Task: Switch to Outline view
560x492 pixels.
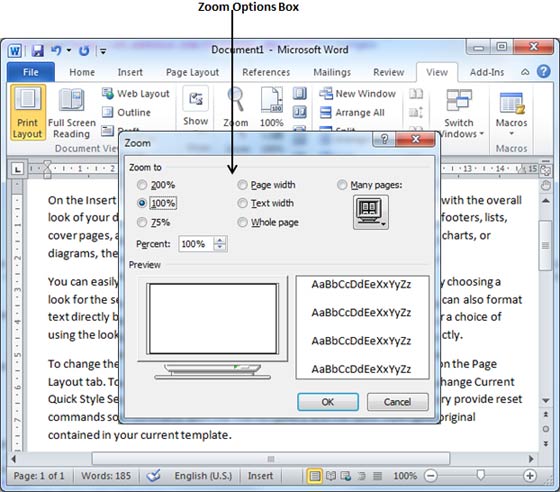Action: [x=126, y=112]
